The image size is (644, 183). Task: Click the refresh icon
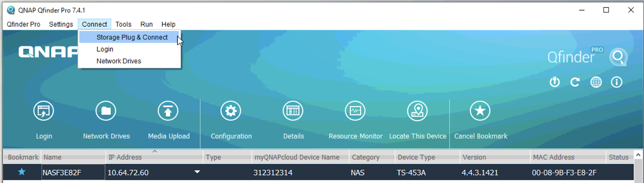point(575,82)
